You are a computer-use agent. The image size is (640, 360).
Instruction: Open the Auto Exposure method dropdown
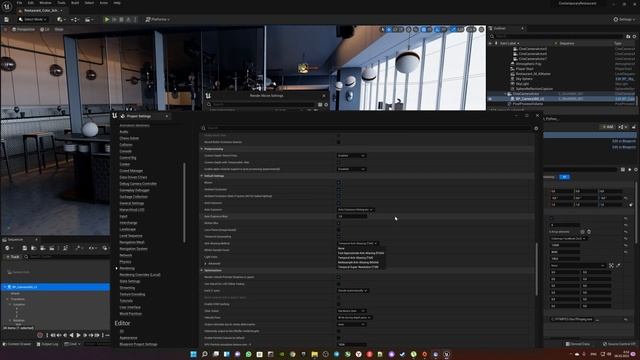point(355,210)
